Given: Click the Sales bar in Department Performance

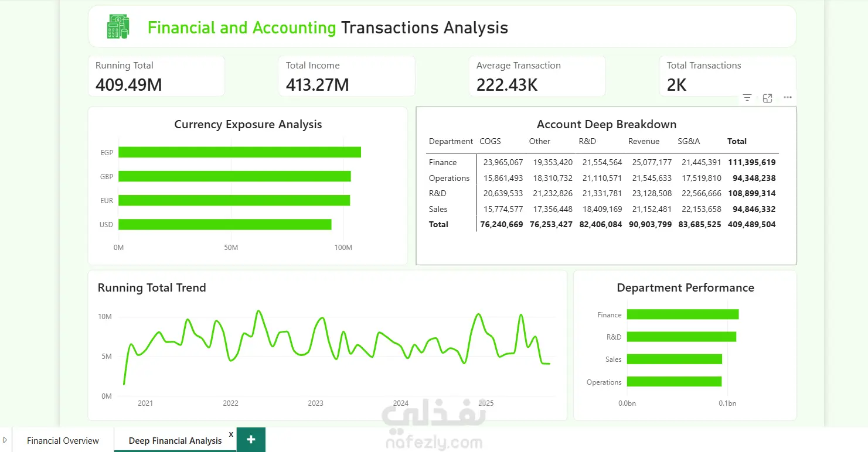Looking at the screenshot, I should click(675, 359).
